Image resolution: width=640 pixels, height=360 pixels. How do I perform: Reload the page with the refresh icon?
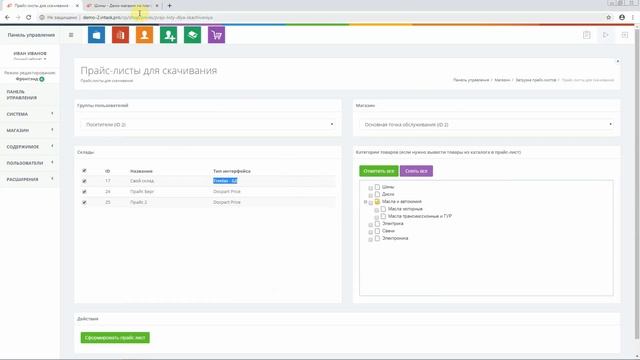pyautogui.click(x=29, y=18)
